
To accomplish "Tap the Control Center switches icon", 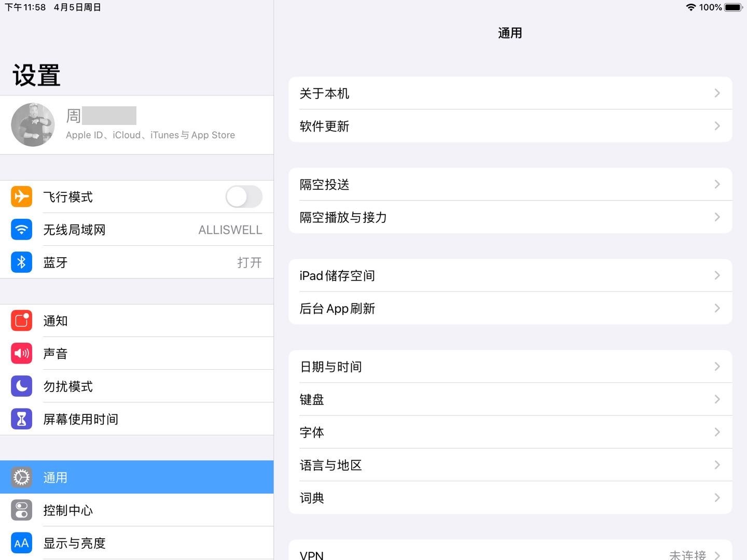I will (x=21, y=510).
